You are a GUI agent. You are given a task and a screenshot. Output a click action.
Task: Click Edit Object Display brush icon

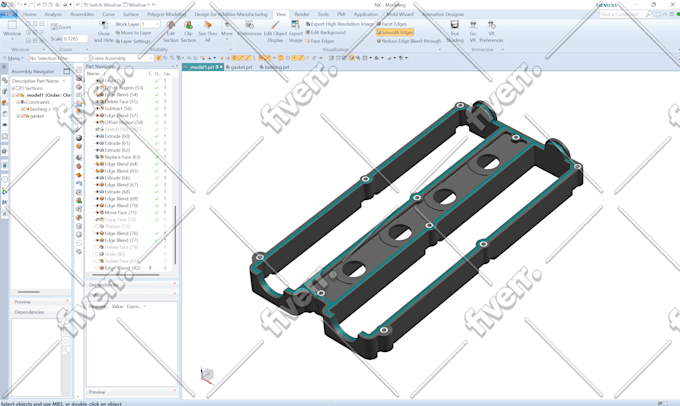click(275, 25)
